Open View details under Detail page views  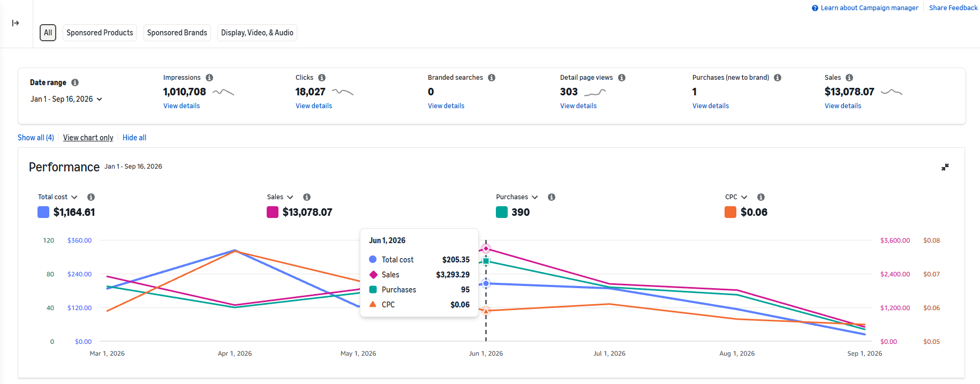(x=578, y=106)
